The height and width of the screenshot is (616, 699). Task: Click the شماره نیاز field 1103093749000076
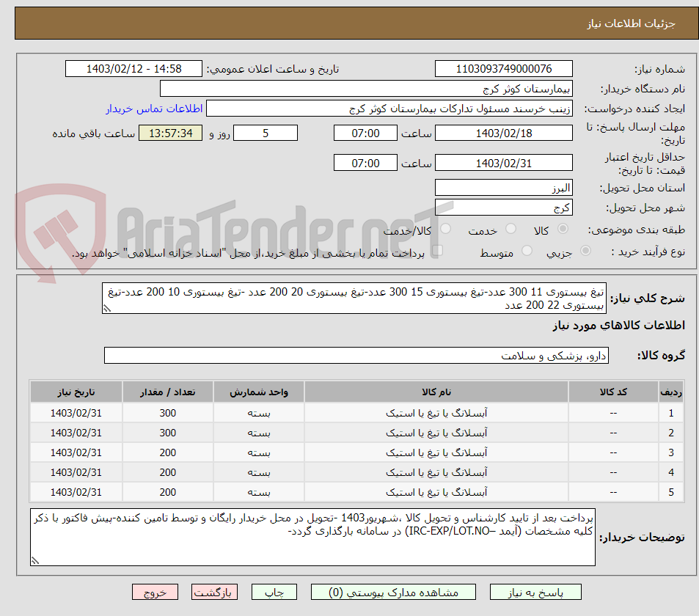[504, 69]
